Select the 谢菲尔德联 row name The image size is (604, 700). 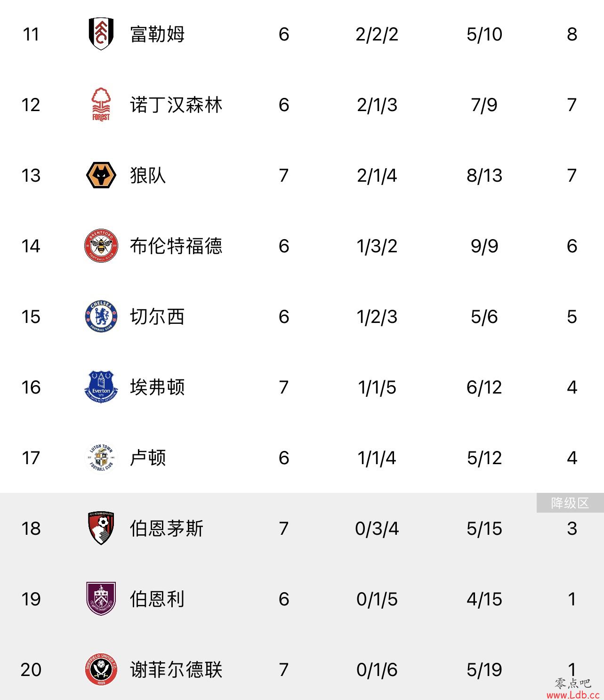tap(176, 669)
